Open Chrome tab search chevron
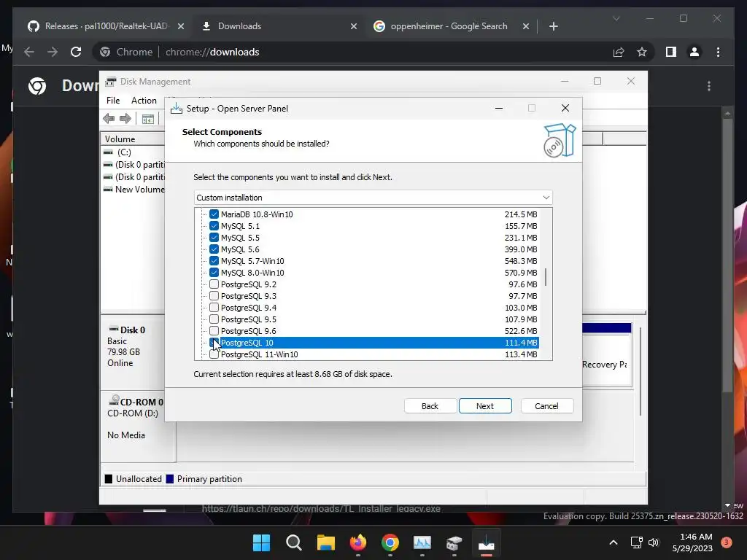The height and width of the screenshot is (560, 747). (616, 18)
